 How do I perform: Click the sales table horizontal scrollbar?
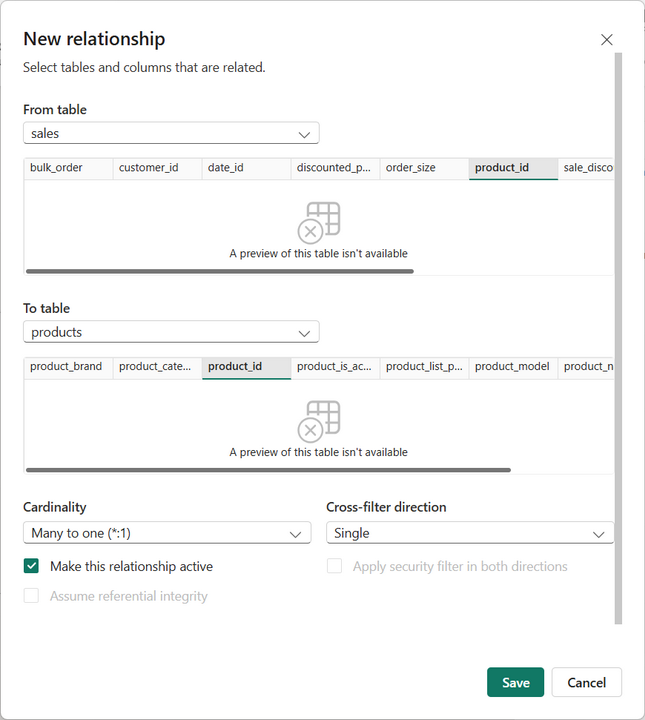(220, 271)
